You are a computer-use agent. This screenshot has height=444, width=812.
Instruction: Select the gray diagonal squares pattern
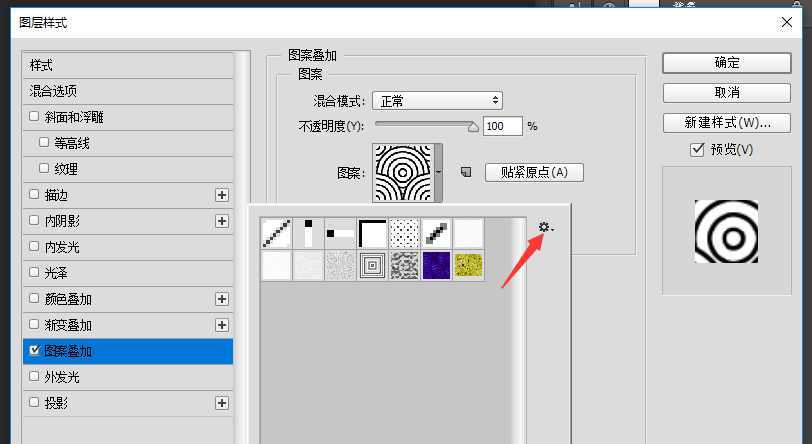coord(437,234)
